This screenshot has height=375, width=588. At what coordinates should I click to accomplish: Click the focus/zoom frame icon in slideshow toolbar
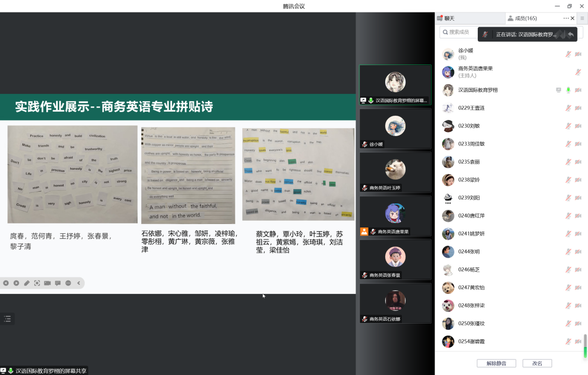tap(37, 283)
